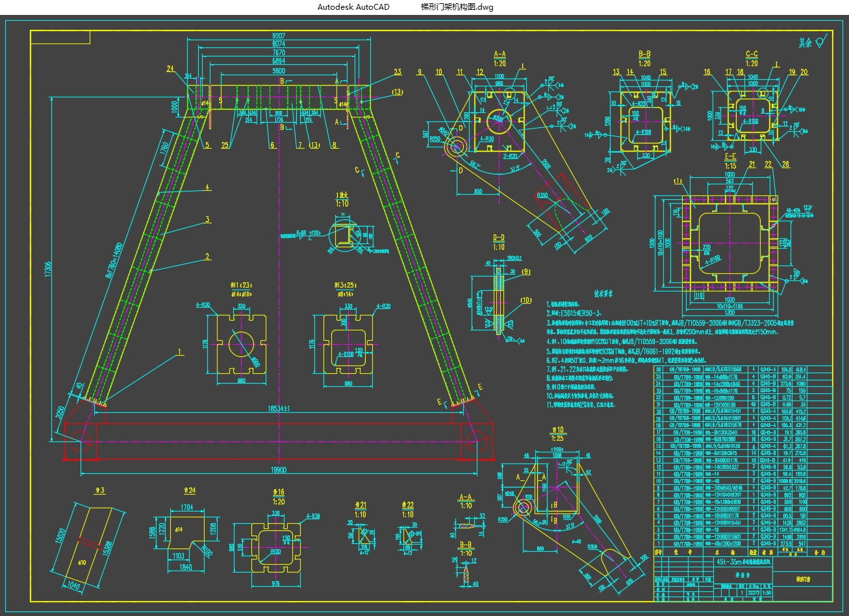
Task: Click the D-D 1:10 detail title
Action: click(x=498, y=241)
